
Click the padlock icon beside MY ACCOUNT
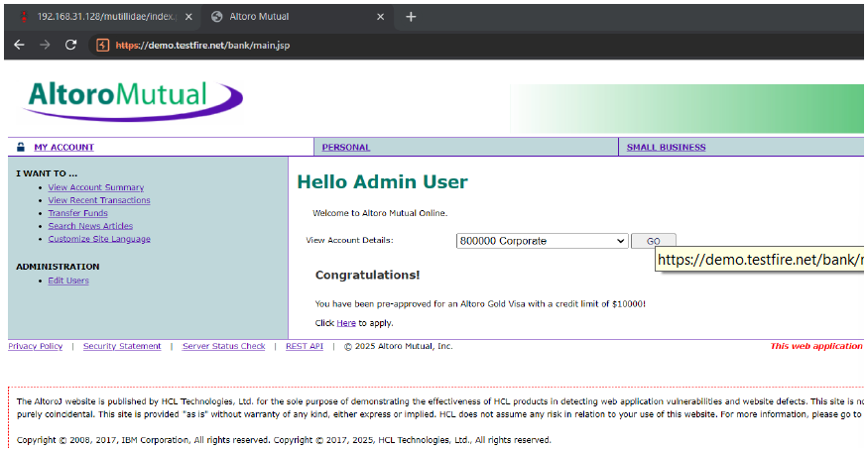(x=21, y=147)
